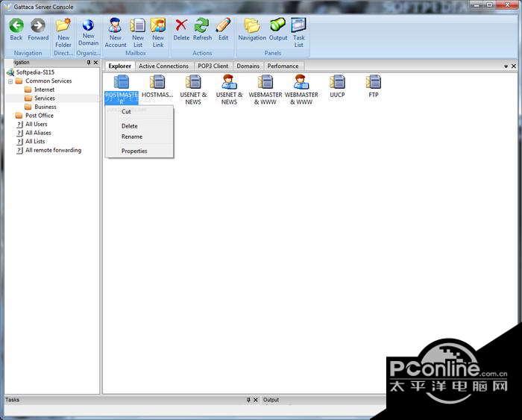Toggle the Output panel icon

coord(278,25)
